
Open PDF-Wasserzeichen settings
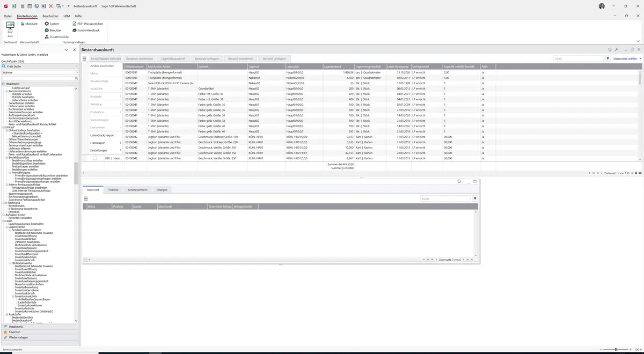88,24
